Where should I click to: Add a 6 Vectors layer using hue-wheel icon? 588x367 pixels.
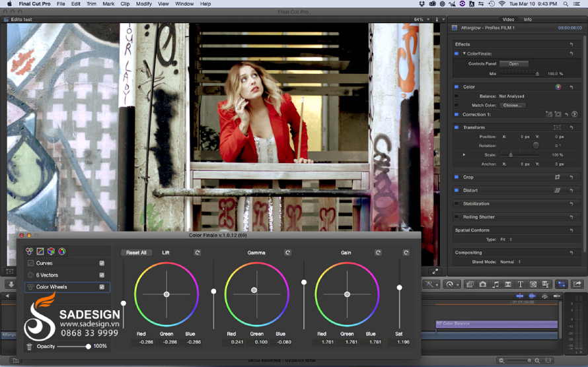coord(62,251)
